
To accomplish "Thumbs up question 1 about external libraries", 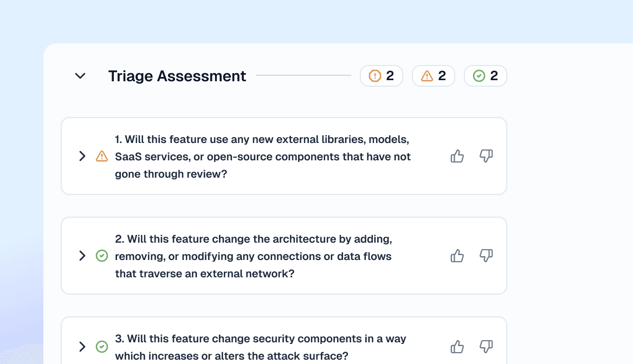I will tap(457, 156).
